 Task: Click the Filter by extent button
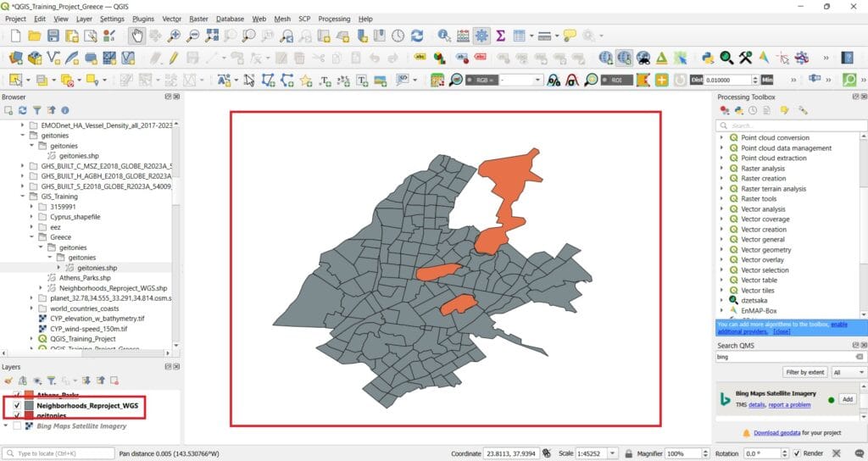coord(805,373)
